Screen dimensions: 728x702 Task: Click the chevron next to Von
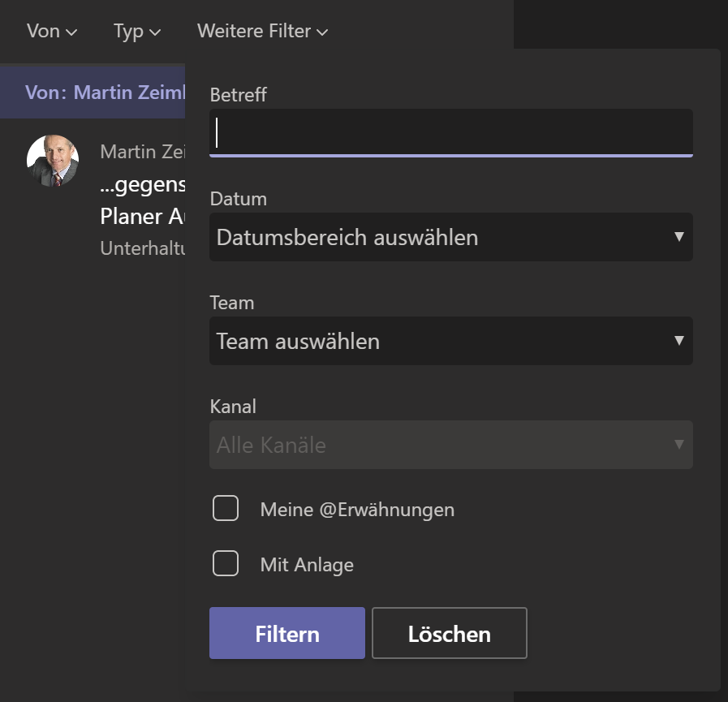(71, 32)
